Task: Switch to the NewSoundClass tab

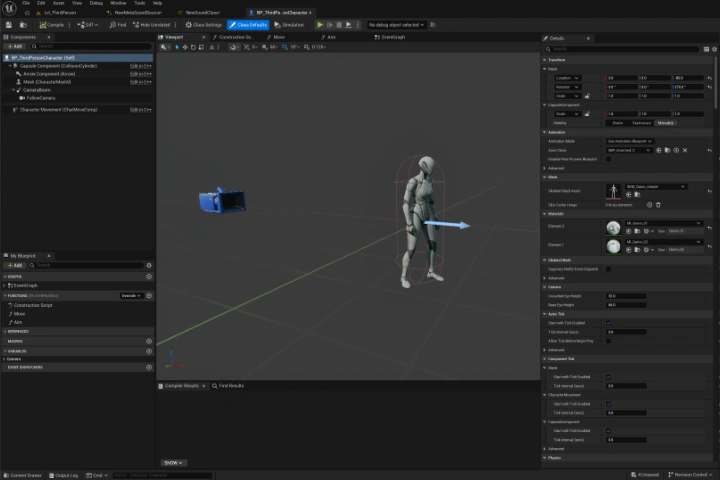Action: tap(199, 13)
